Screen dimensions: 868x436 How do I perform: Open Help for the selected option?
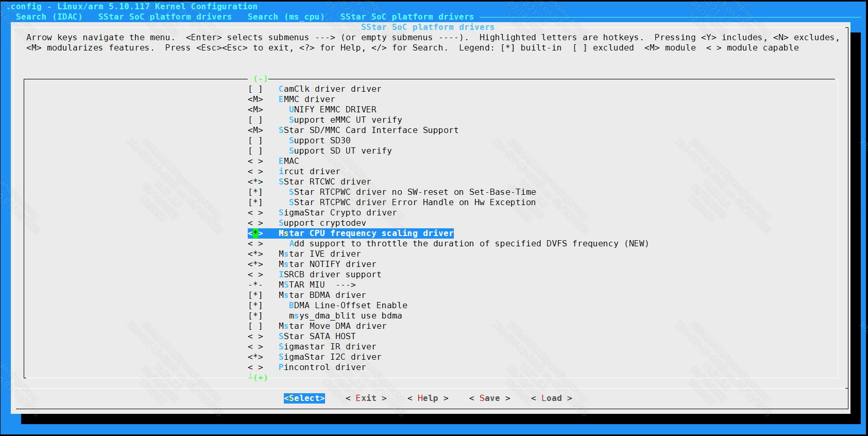click(428, 398)
